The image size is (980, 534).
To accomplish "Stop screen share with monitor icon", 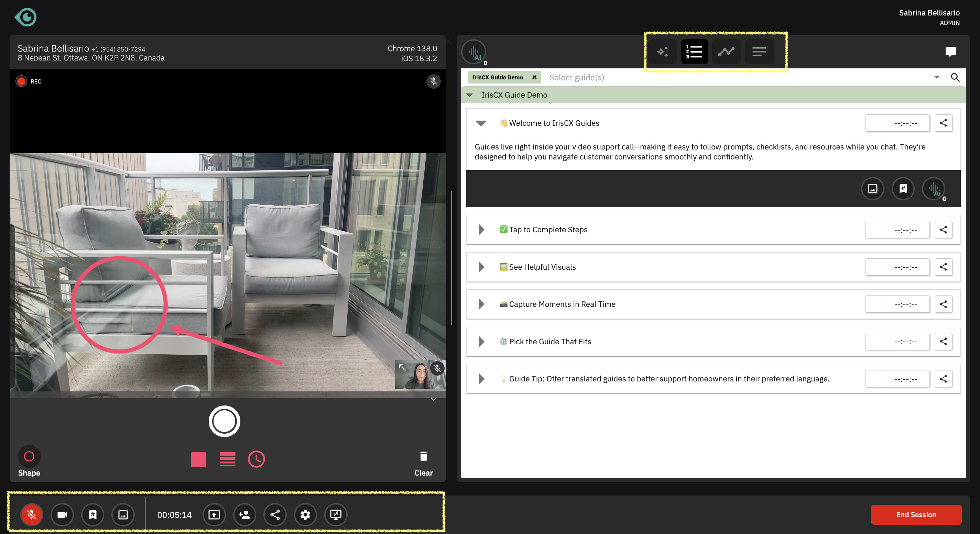I will 336,515.
